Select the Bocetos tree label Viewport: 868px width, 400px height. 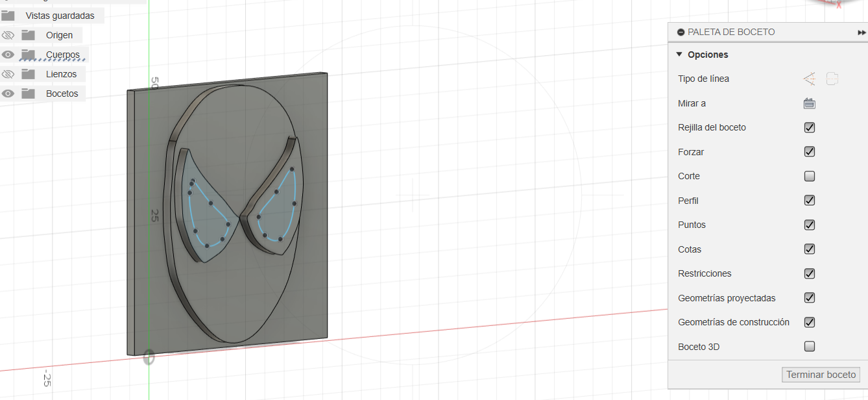pos(62,94)
